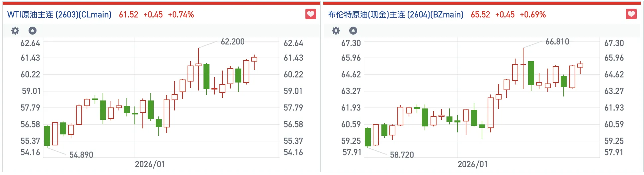This screenshot has width=644, height=175.
Task: Click the 2026/01 date label on WTI chart
Action: click(150, 164)
